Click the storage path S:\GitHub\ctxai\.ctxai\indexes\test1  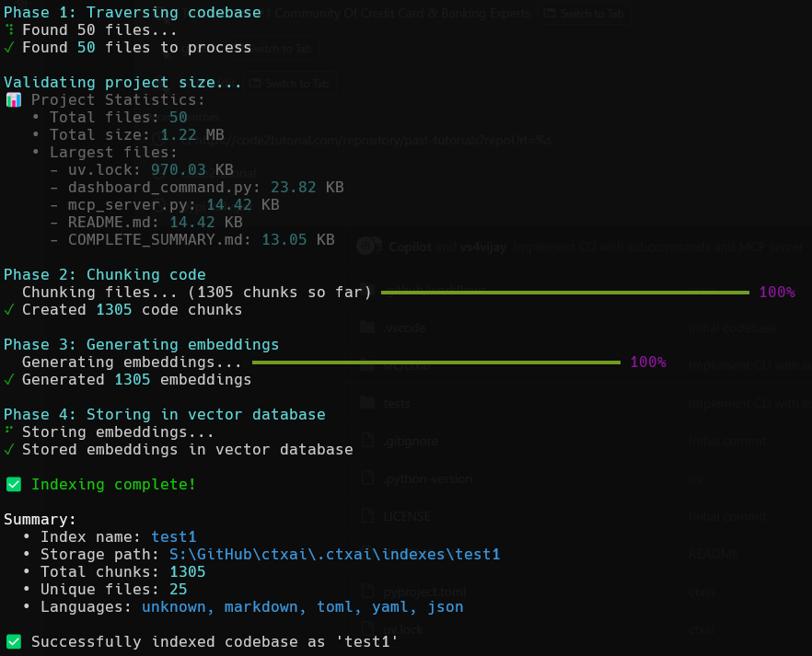click(334, 555)
